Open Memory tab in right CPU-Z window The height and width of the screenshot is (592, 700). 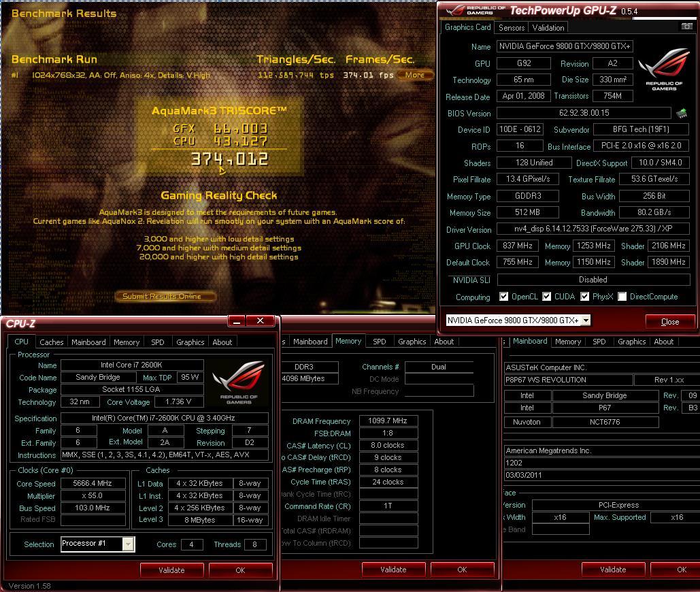(x=568, y=342)
